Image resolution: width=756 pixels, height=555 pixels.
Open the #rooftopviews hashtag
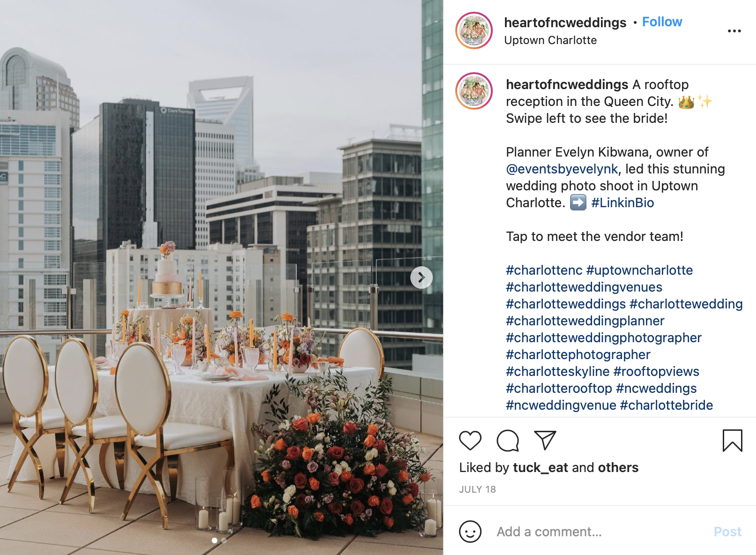pyautogui.click(x=656, y=371)
